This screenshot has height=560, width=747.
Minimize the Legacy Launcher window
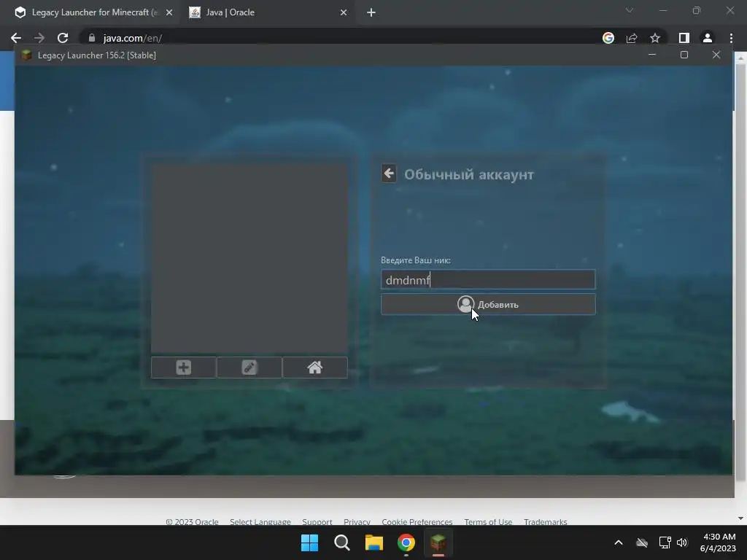click(652, 55)
